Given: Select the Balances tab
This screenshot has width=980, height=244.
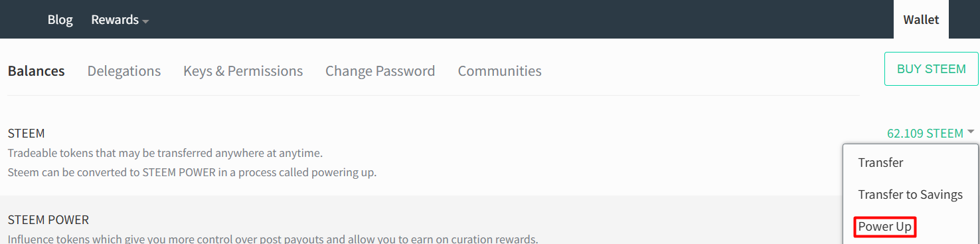Looking at the screenshot, I should click(x=37, y=70).
